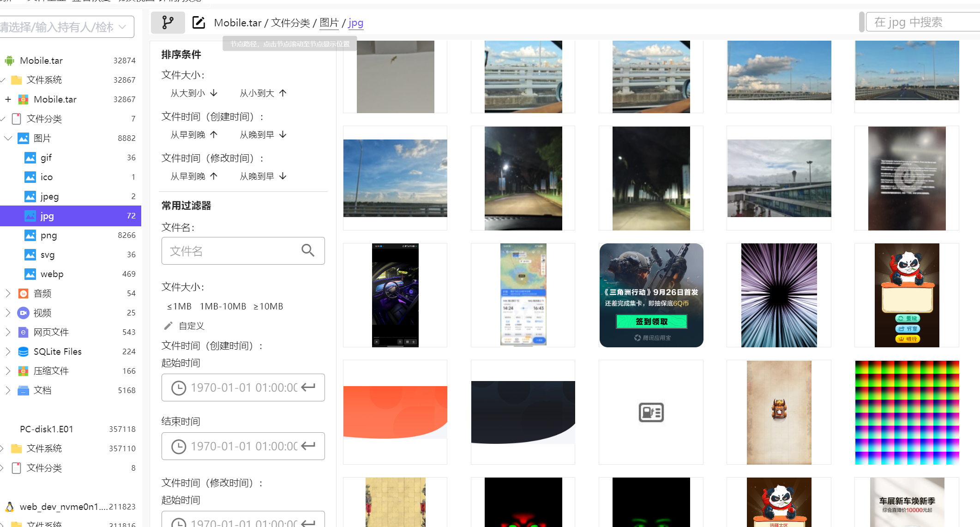980x527 pixels.
Task: Sort file size from small to large
Action: click(263, 93)
